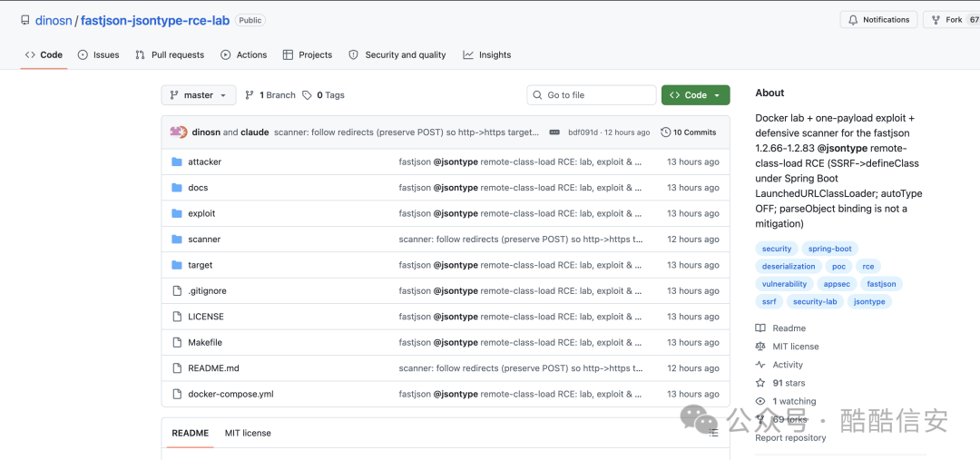Expand the green Code dropdown button

[696, 95]
